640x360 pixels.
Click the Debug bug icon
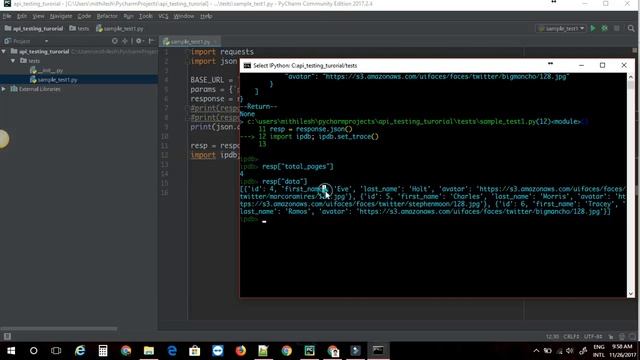tap(604, 28)
